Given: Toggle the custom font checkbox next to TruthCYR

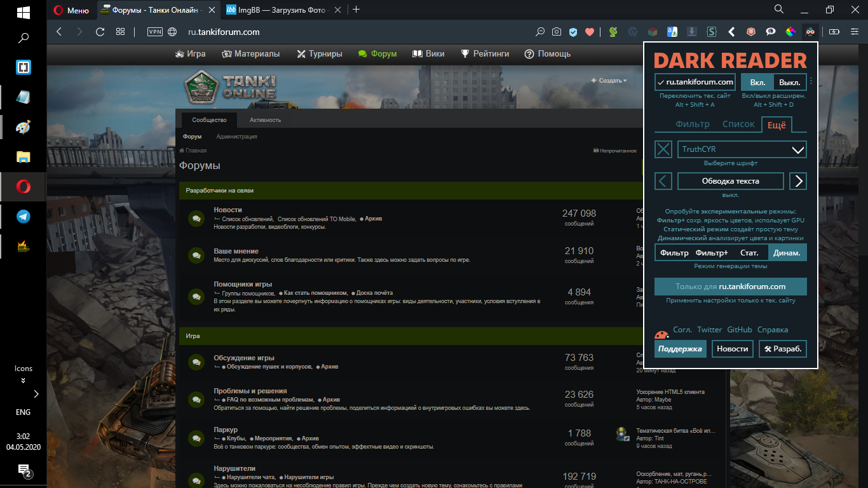Looking at the screenshot, I should (663, 149).
